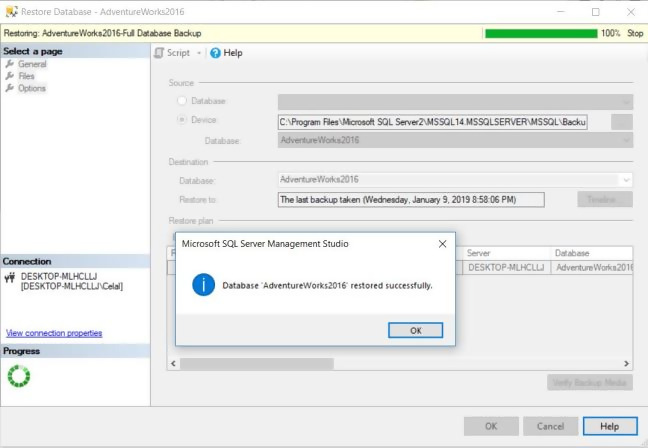Select the AdventureWorks2016 cell in restore grid
This screenshot has height=448, width=648.
(x=592, y=268)
